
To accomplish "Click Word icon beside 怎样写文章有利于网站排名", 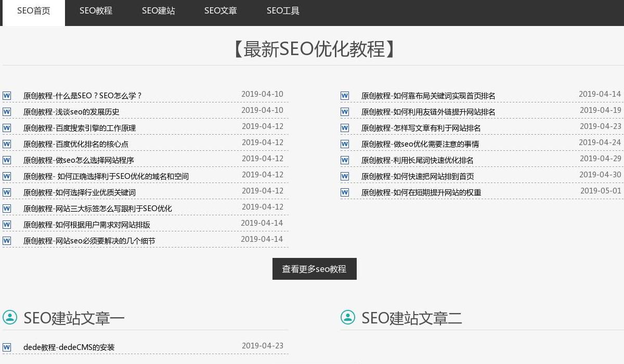I will tap(345, 128).
